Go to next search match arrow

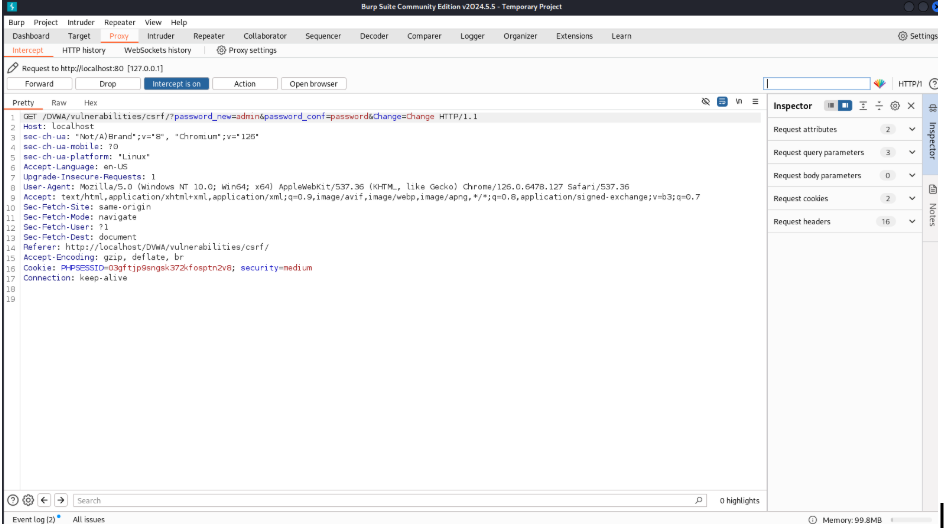click(60, 500)
